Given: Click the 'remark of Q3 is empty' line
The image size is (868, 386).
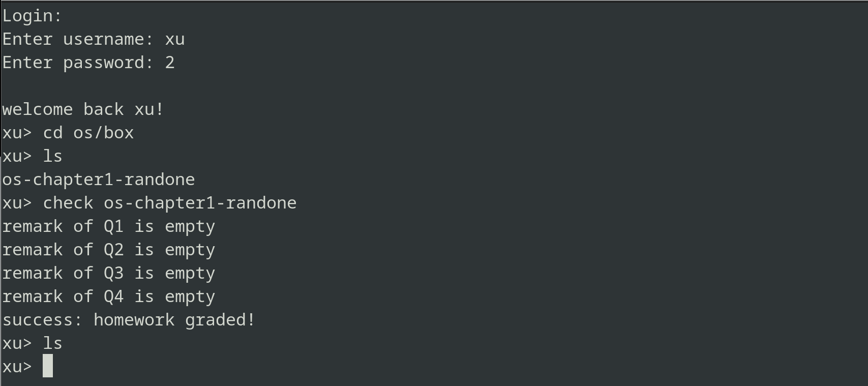Looking at the screenshot, I should click(109, 273).
